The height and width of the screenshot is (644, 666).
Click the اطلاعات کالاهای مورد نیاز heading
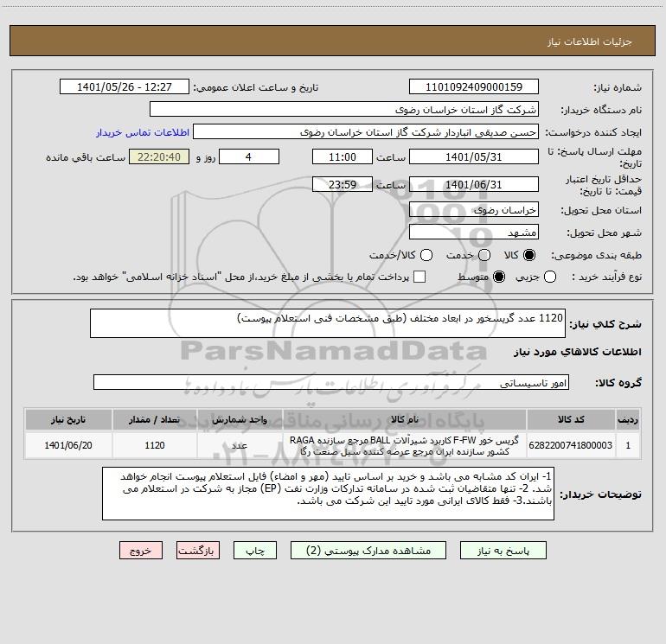(577, 352)
